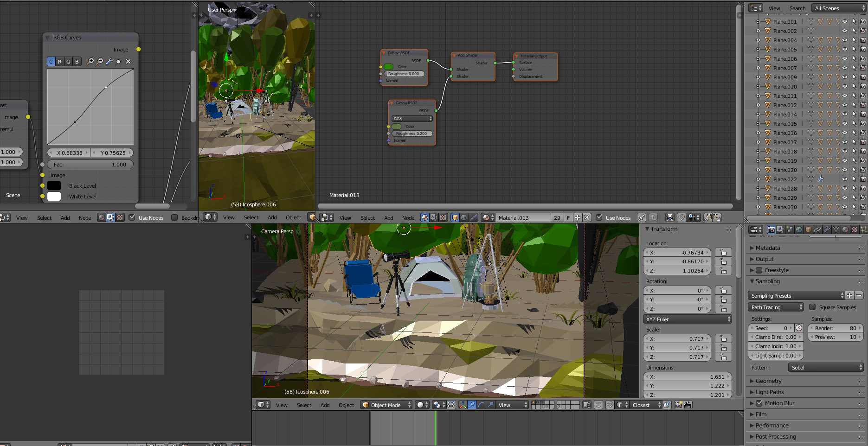
Task: Enable the Freestyle checkbox
Action: pos(759,270)
